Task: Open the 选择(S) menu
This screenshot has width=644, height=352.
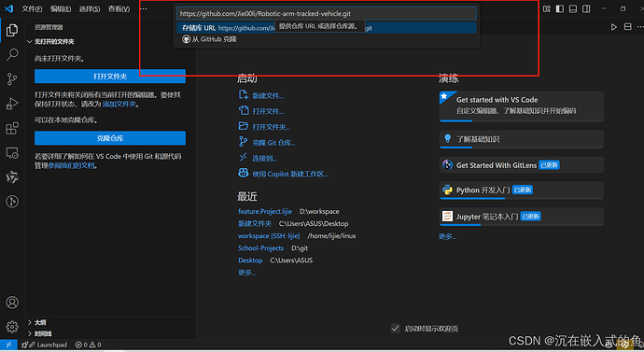Action: tap(89, 8)
